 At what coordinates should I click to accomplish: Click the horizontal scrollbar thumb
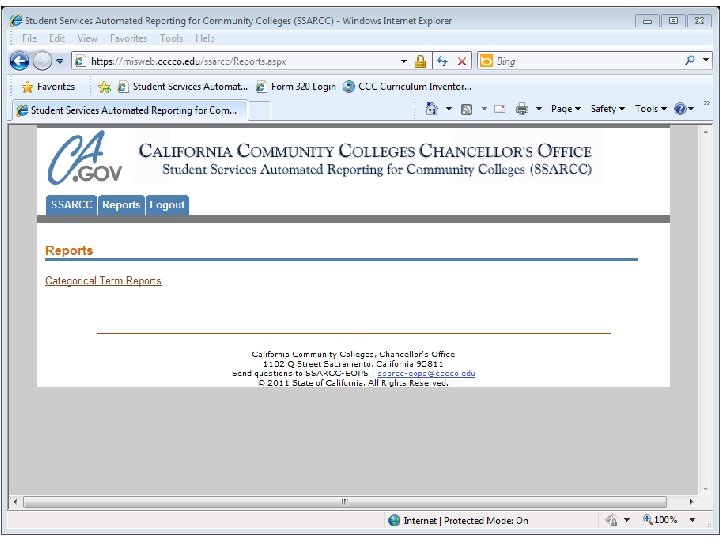tap(345, 502)
